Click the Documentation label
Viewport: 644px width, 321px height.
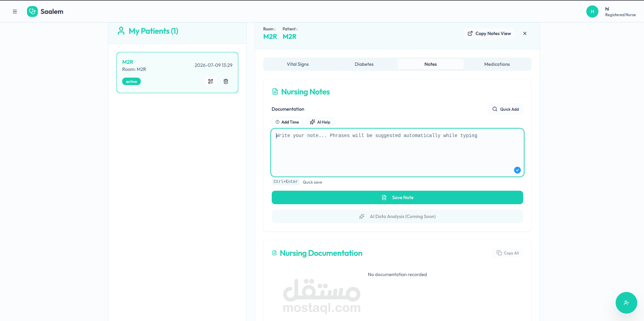[288, 109]
